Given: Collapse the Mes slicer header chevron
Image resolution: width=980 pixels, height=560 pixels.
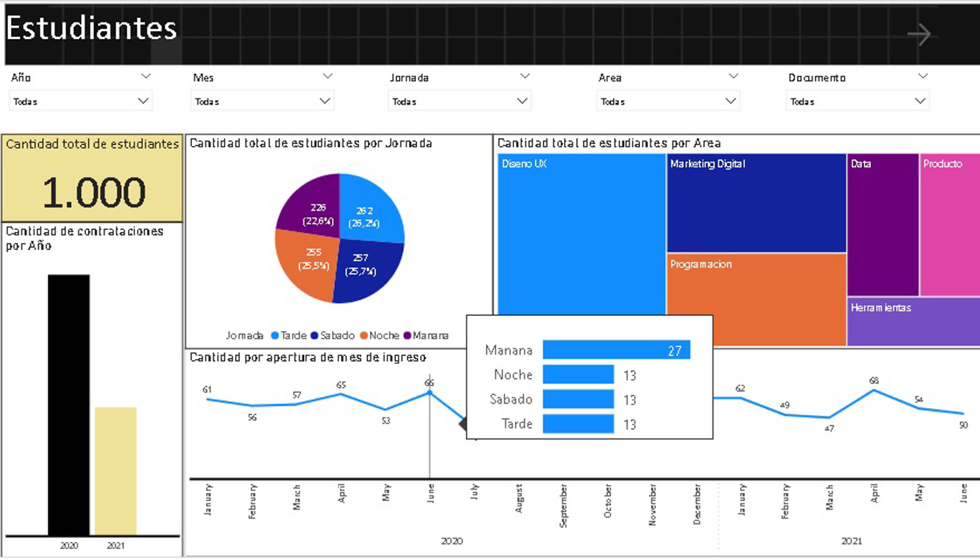Looking at the screenshot, I should pyautogui.click(x=328, y=76).
